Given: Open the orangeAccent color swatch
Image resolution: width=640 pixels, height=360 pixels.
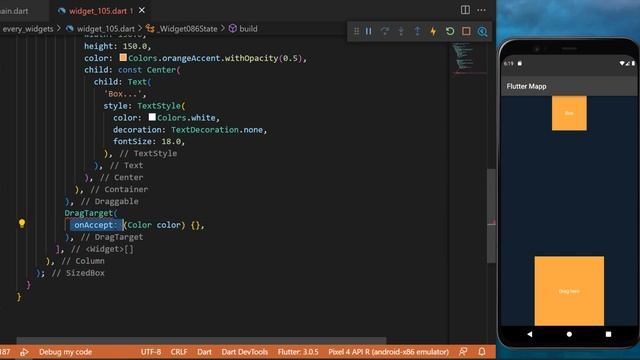Looking at the screenshot, I should (x=123, y=58).
